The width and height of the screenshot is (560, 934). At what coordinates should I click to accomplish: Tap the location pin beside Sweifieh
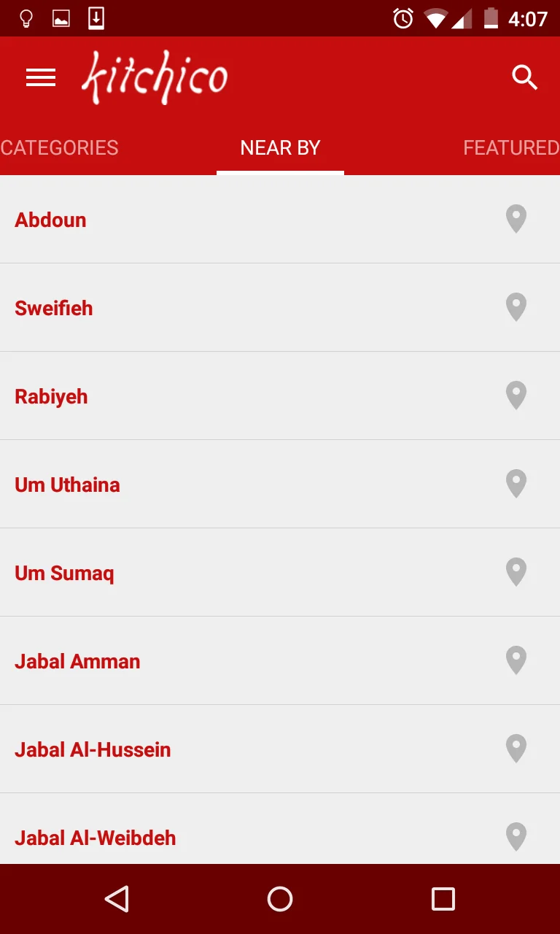[516, 307]
